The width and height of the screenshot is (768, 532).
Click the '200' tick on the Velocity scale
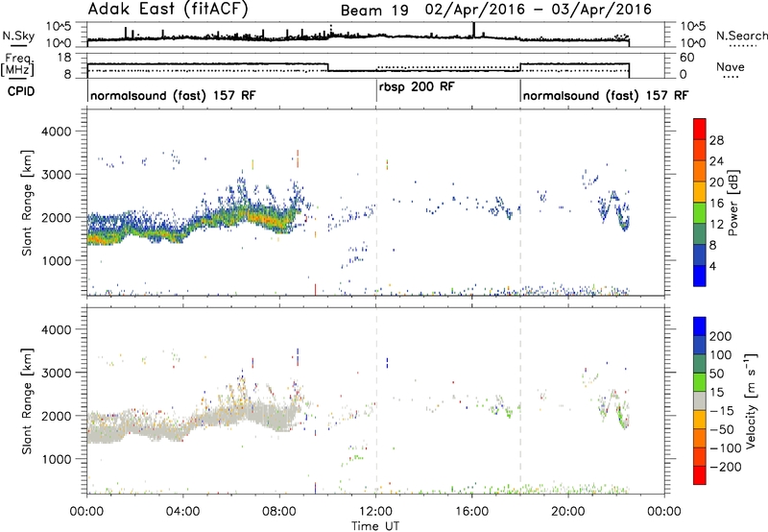pos(721,336)
